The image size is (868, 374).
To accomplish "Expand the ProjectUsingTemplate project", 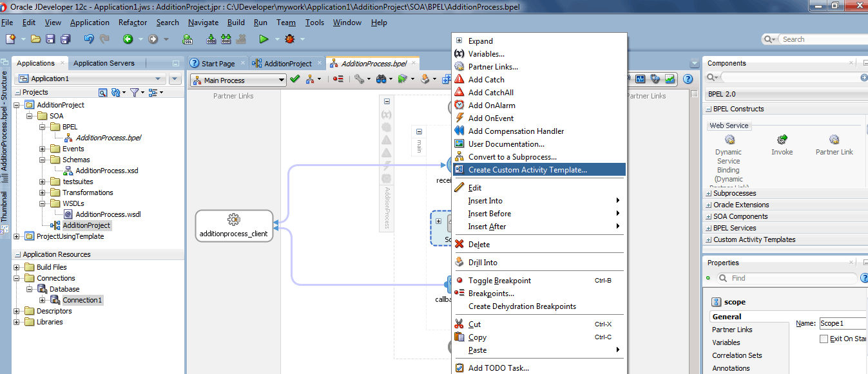I will click(17, 236).
